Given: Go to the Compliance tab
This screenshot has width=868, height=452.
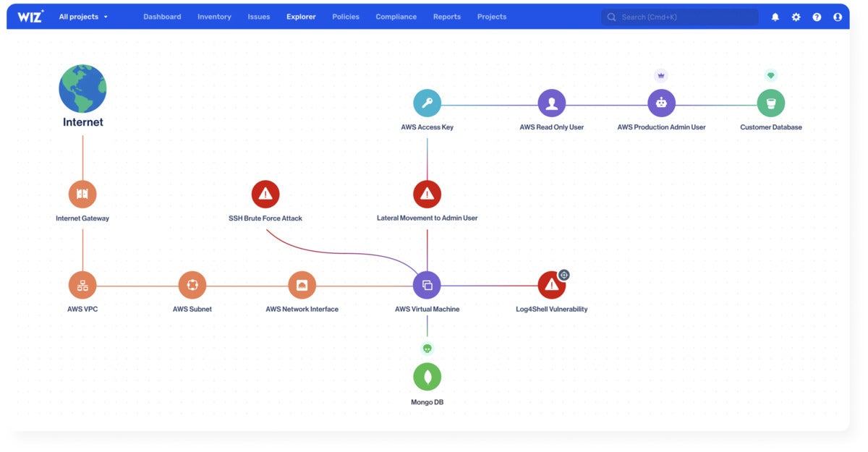Looking at the screenshot, I should coord(396,17).
